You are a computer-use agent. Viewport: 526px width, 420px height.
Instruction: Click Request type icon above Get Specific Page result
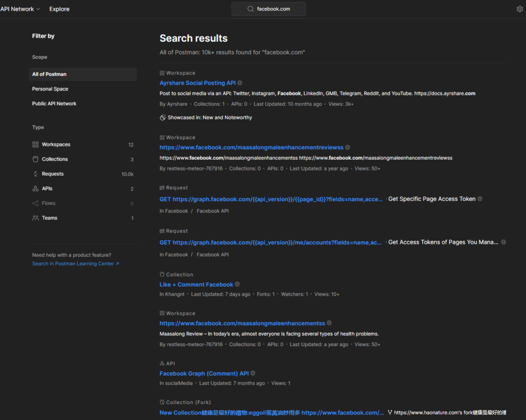162,188
